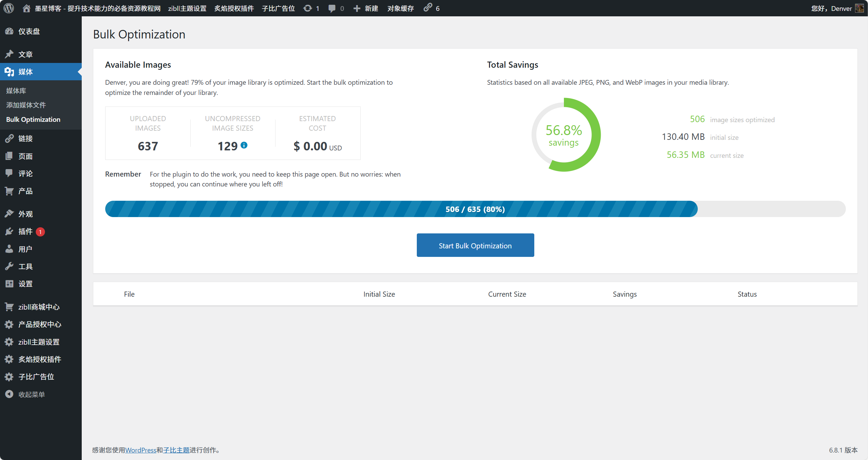Viewport: 868px width, 460px height.
Task: Select 添加媒体文件 submenu item
Action: coord(26,105)
